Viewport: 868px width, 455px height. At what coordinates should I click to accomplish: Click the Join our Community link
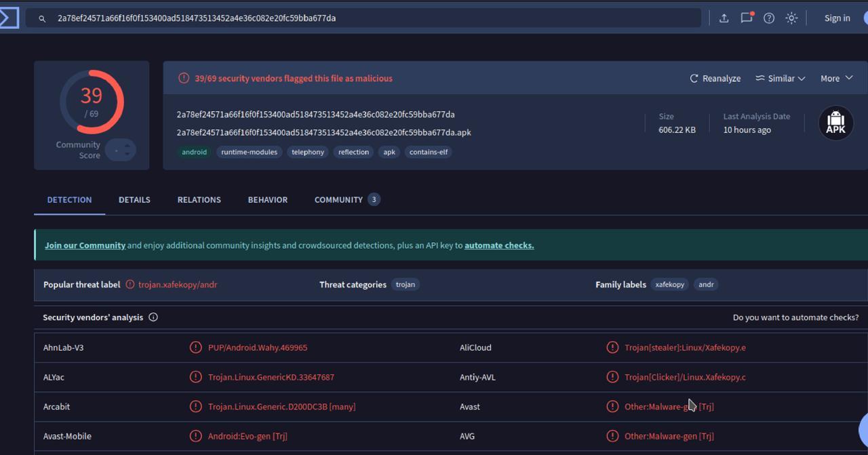(85, 245)
